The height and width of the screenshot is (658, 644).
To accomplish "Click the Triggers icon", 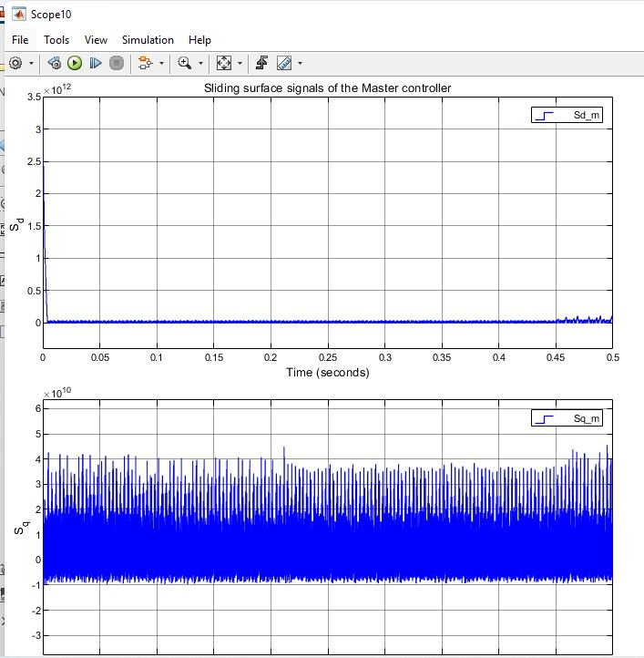I will click(261, 63).
